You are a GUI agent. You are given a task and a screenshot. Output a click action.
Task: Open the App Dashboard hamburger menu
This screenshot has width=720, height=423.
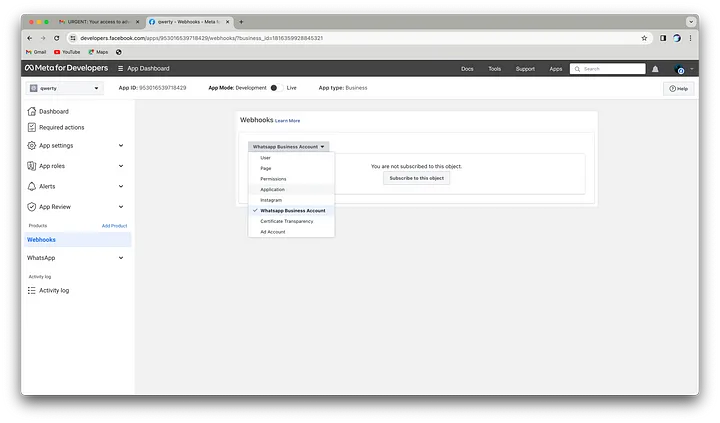pos(120,68)
